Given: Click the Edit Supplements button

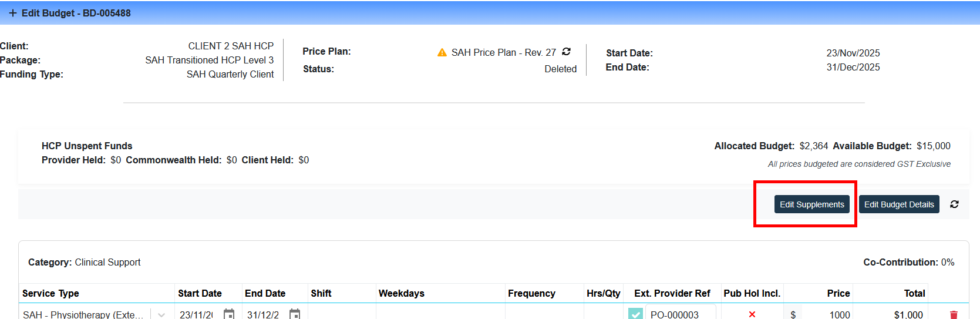Looking at the screenshot, I should pos(811,204).
